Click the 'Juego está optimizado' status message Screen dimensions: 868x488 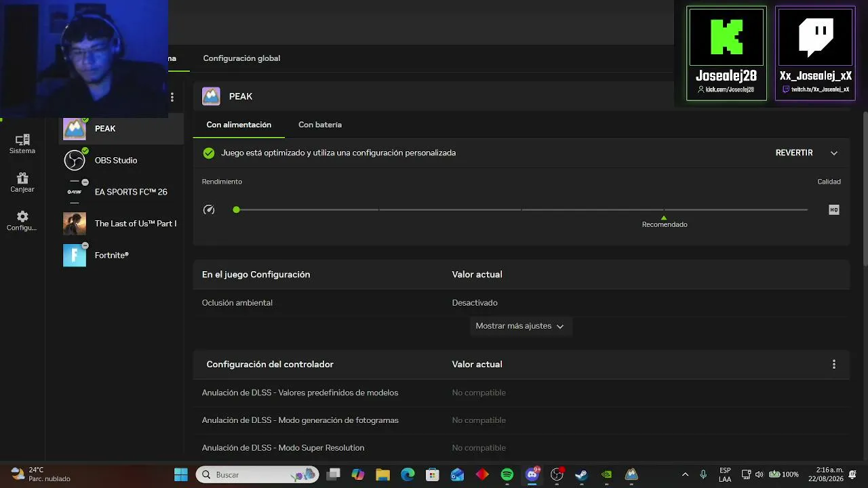pyautogui.click(x=338, y=153)
